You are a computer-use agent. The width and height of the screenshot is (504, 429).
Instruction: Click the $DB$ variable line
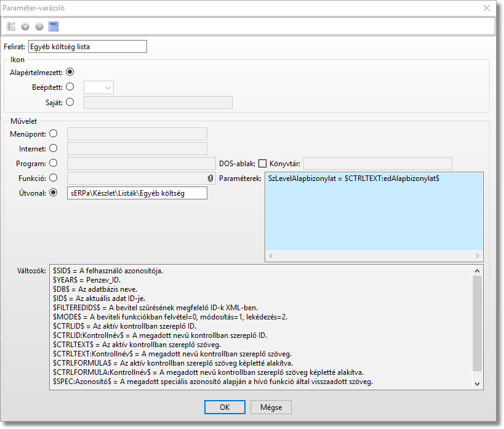(x=95, y=289)
